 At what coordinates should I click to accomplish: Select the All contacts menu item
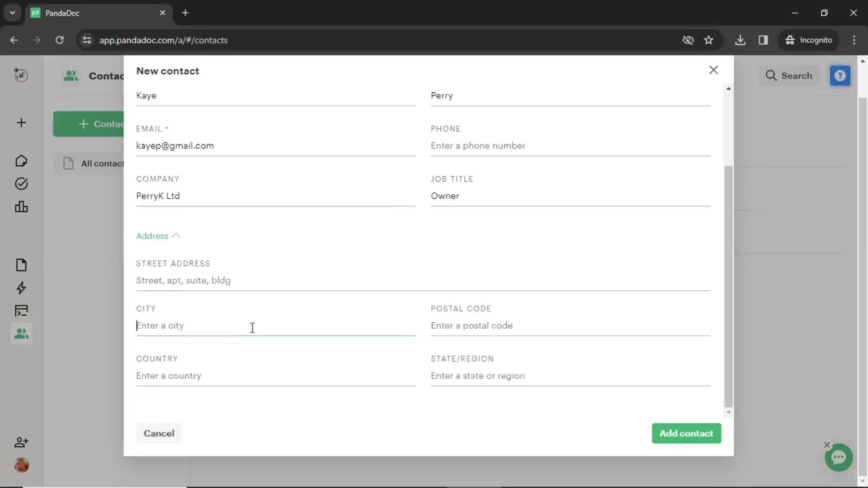104,163
